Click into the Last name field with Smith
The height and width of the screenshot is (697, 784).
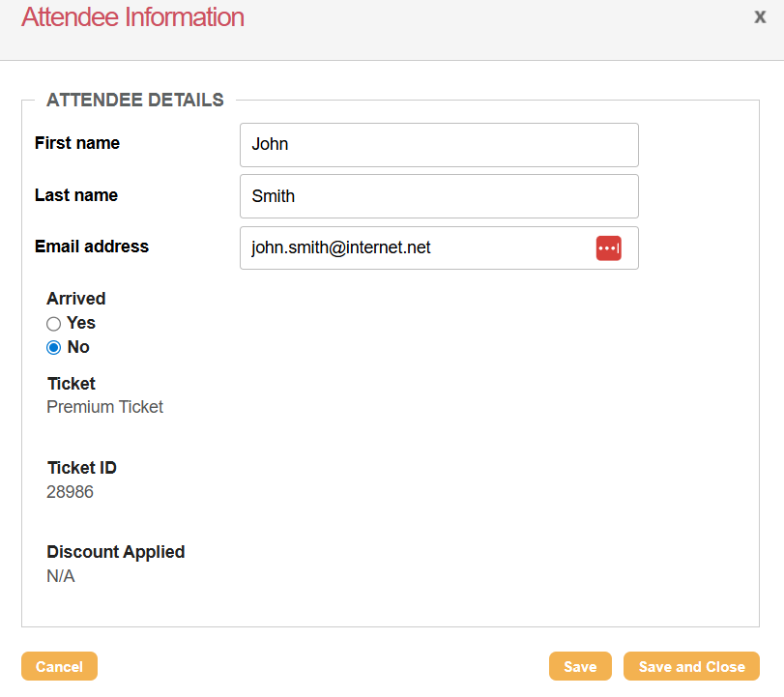click(x=439, y=196)
